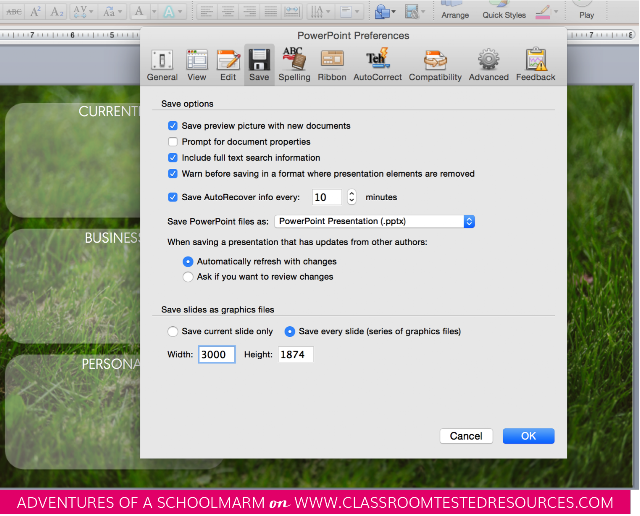This screenshot has width=640, height=516.
Task: Click the blue shapes toolbar icon
Action: (x=382, y=11)
